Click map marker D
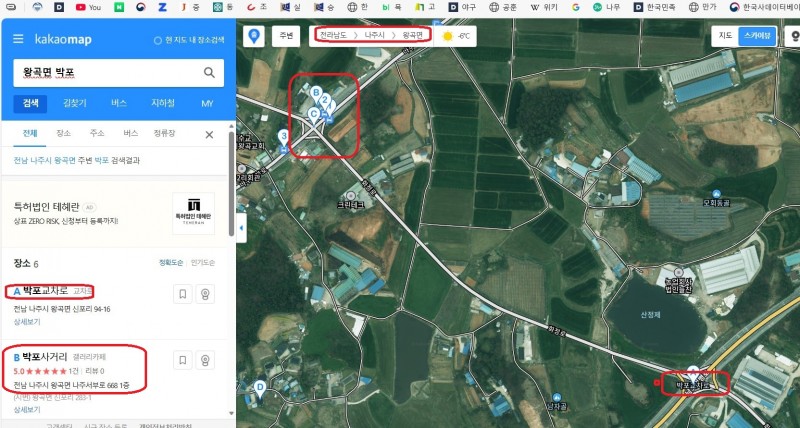 tap(260, 387)
